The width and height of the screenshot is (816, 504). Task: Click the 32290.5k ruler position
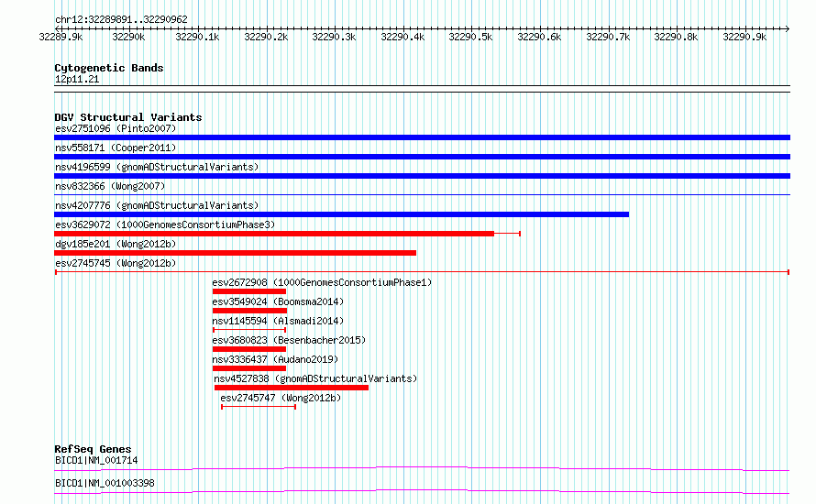pyautogui.click(x=470, y=37)
